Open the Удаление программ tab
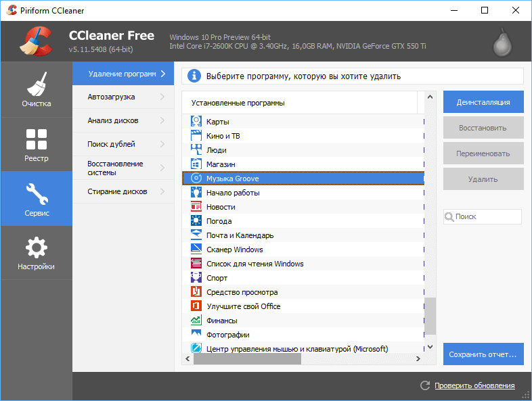532x401 pixels. [123, 74]
